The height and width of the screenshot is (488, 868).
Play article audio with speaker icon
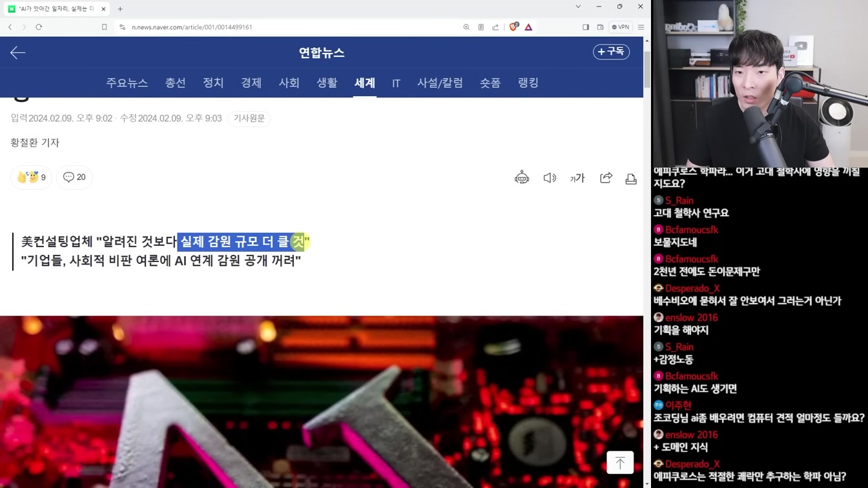[x=550, y=178]
